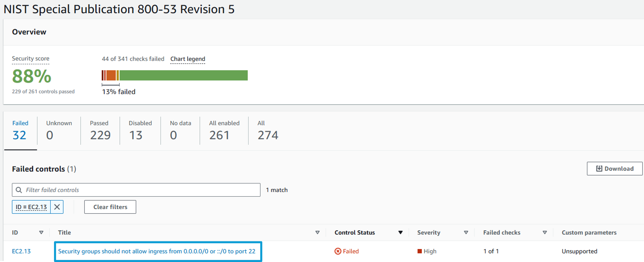Click the Custom parameters column header
The image size is (644, 262).
click(589, 232)
